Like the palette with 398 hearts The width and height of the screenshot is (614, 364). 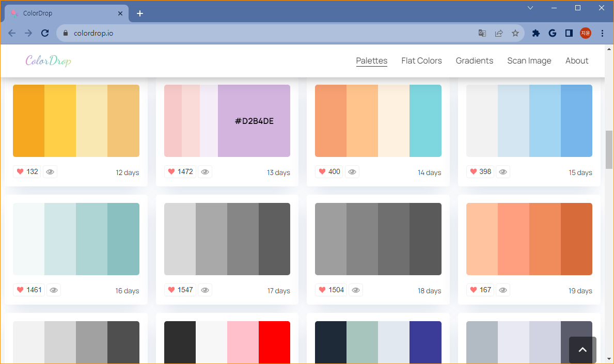[x=480, y=171]
